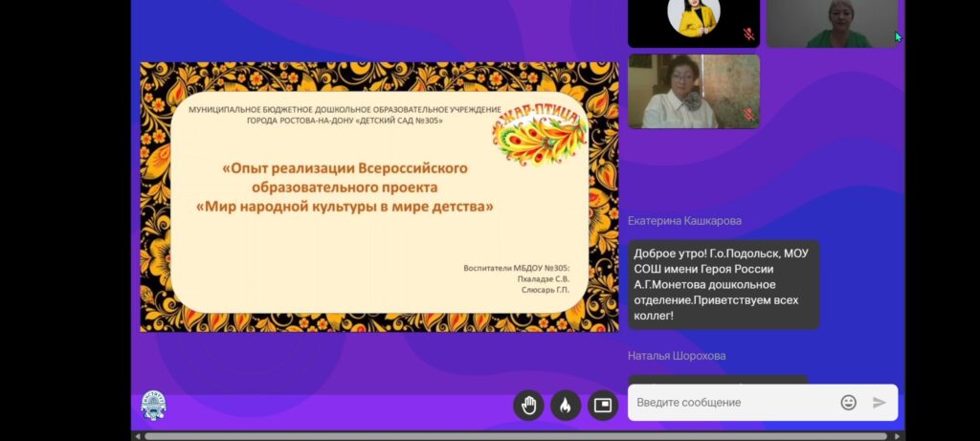Screen dimensions: 980x441
Task: Click the scrollbar left arrow
Action: coord(137,436)
